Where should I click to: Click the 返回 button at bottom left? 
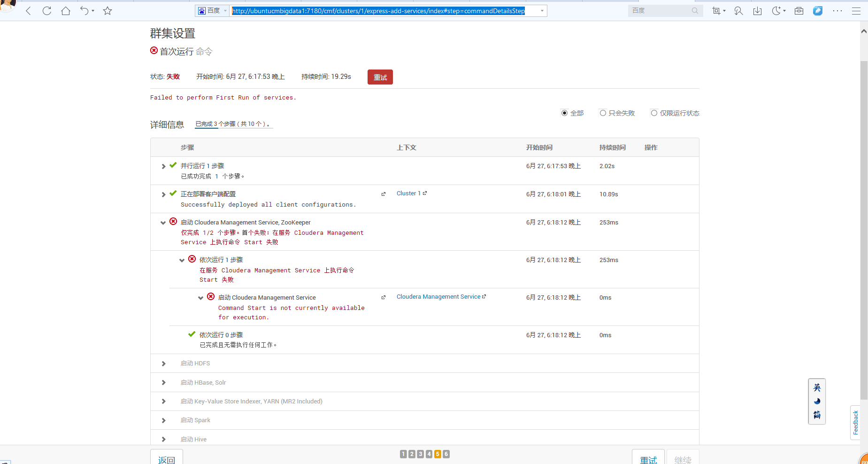[x=167, y=457]
